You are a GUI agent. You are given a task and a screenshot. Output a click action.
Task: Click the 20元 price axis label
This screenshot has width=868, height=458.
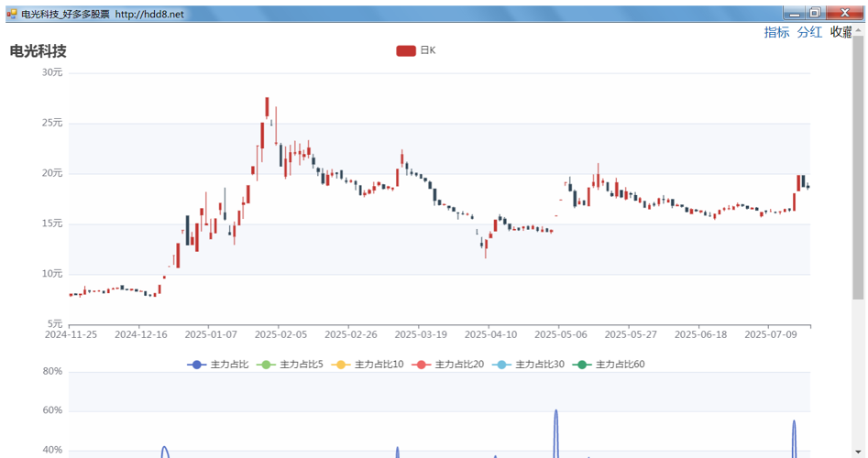tap(52, 173)
